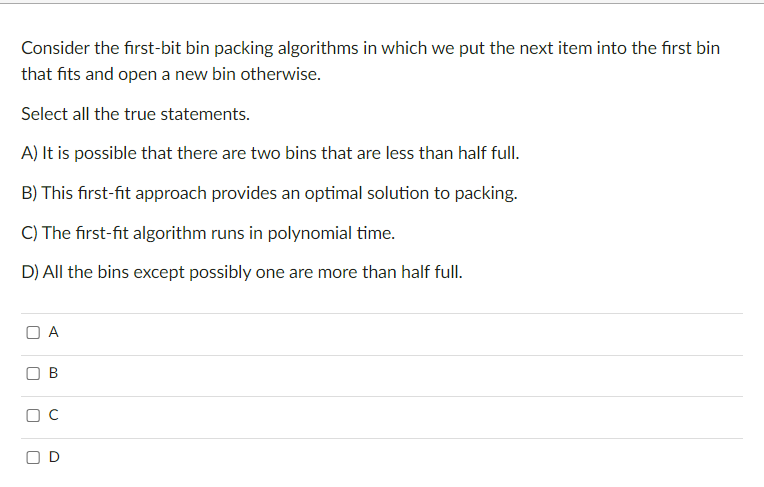Click the letter D answer label
764x487 pixels.
click(54, 457)
